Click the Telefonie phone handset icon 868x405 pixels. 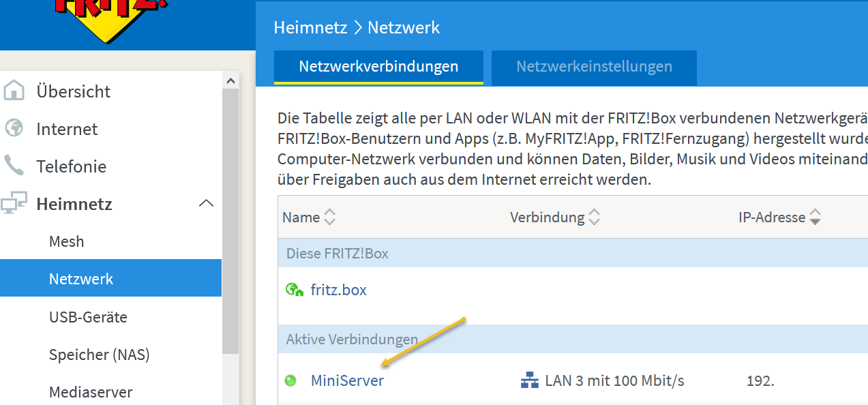click(14, 166)
